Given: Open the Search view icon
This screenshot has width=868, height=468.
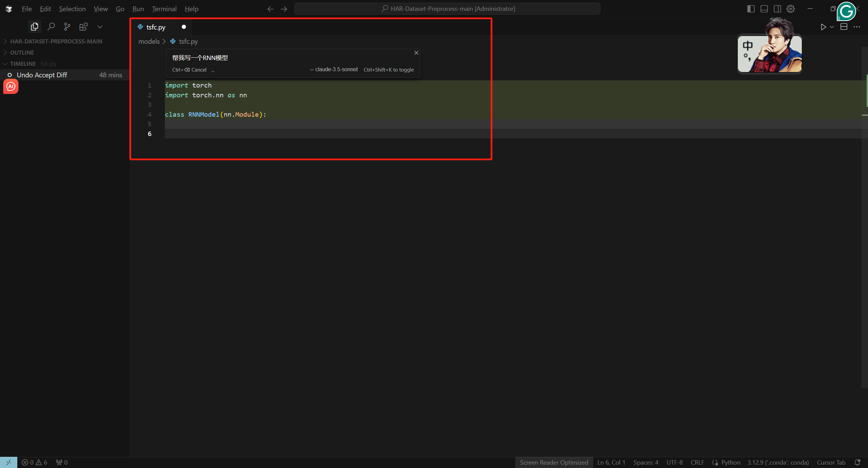Looking at the screenshot, I should [51, 26].
